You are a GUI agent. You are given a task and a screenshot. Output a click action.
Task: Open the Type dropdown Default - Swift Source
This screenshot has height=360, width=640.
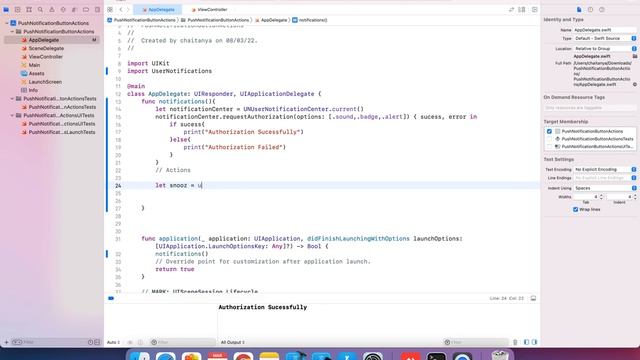point(604,38)
